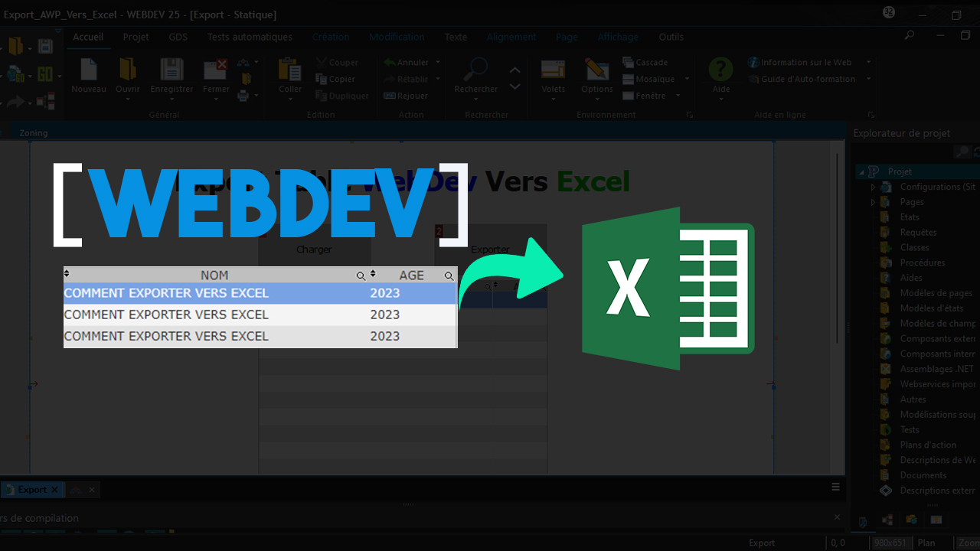Copy selection with Copier

tap(335, 79)
